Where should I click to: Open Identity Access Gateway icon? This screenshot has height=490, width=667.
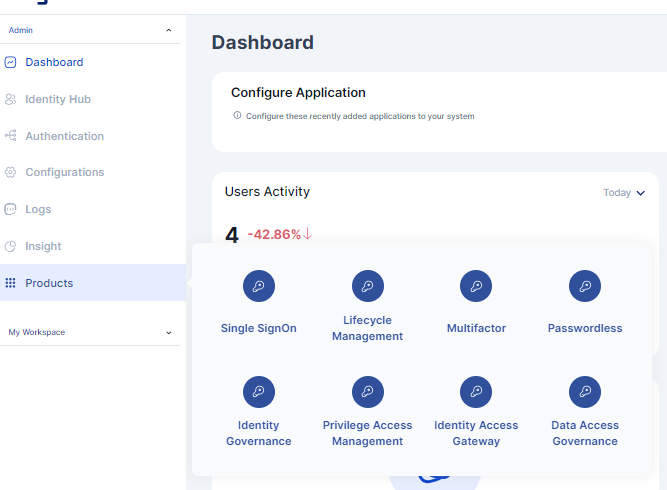pos(476,391)
